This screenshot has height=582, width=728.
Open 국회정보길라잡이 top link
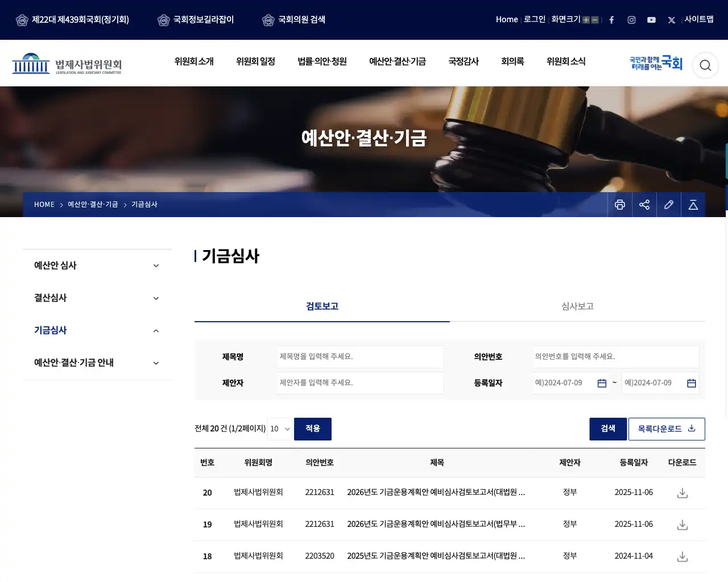195,20
